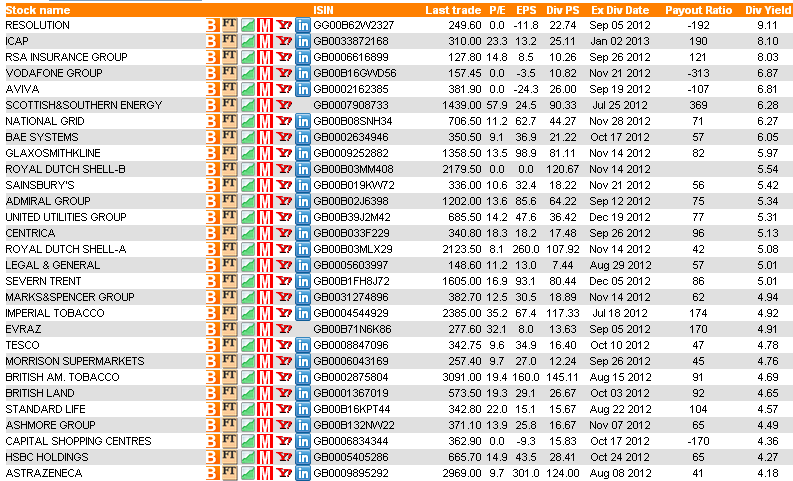Viewport: 793px width, 481px height.
Task: Open LinkedIn icon for ASTRAZENECA
Action: (x=302, y=473)
